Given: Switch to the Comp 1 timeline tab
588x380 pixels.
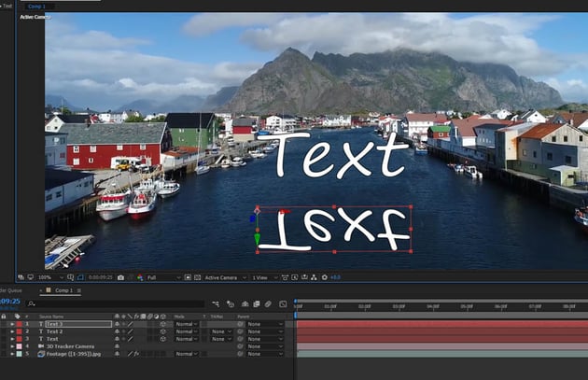Looking at the screenshot, I should 63,290.
